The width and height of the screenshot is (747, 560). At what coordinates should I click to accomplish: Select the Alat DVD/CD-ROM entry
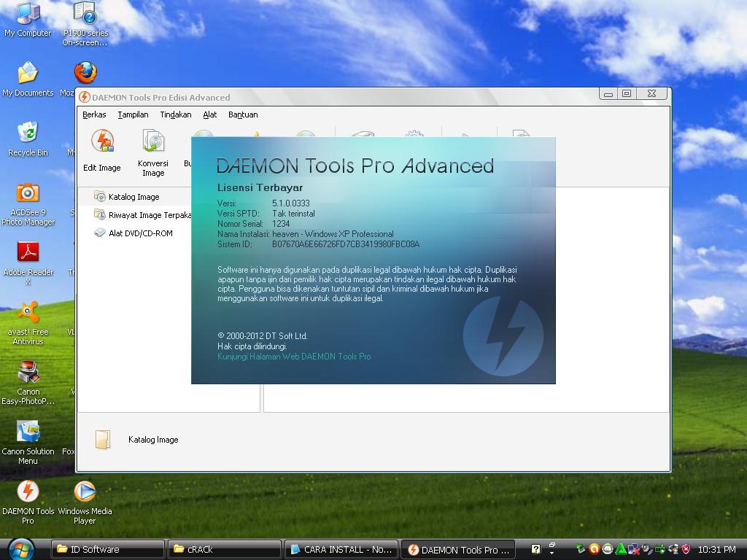click(137, 233)
